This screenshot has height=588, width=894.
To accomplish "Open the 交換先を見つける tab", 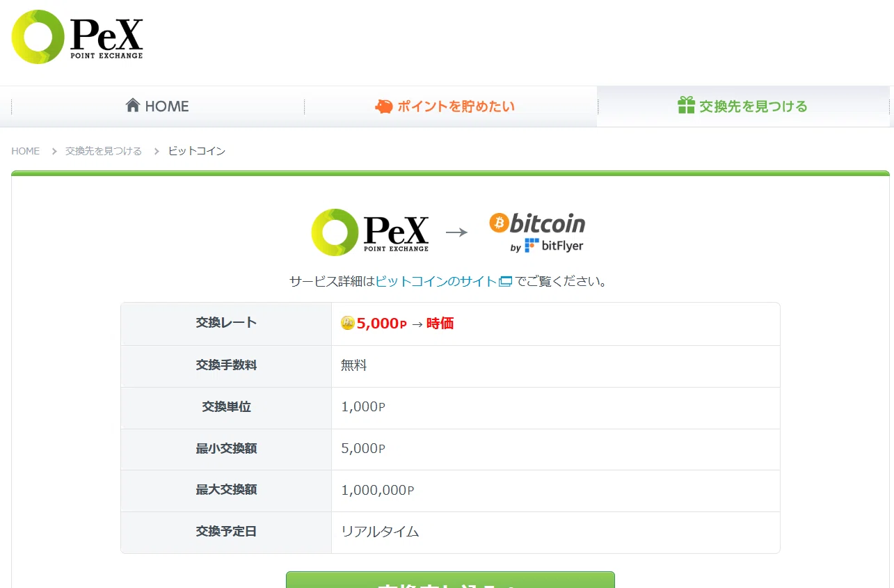I will pyautogui.click(x=743, y=106).
